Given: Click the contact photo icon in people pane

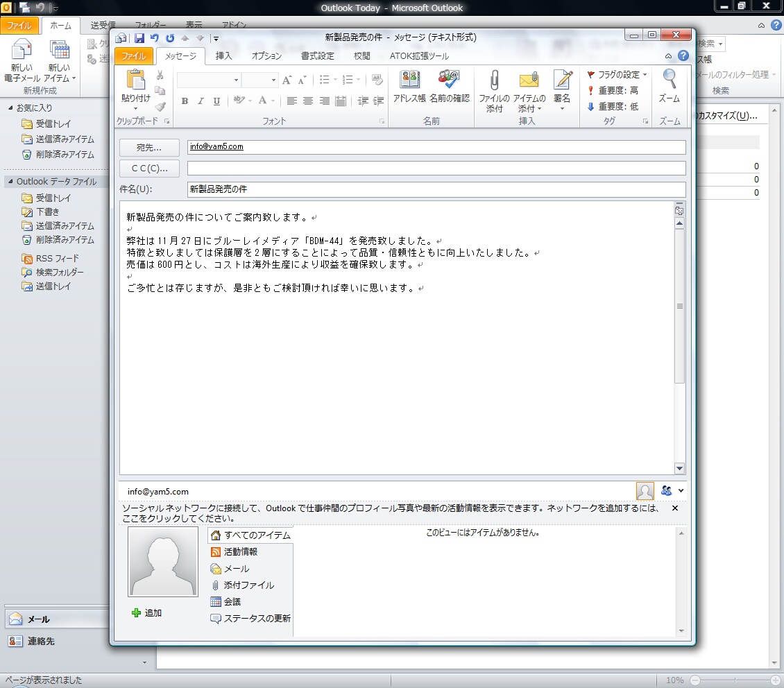Looking at the screenshot, I should [645, 491].
